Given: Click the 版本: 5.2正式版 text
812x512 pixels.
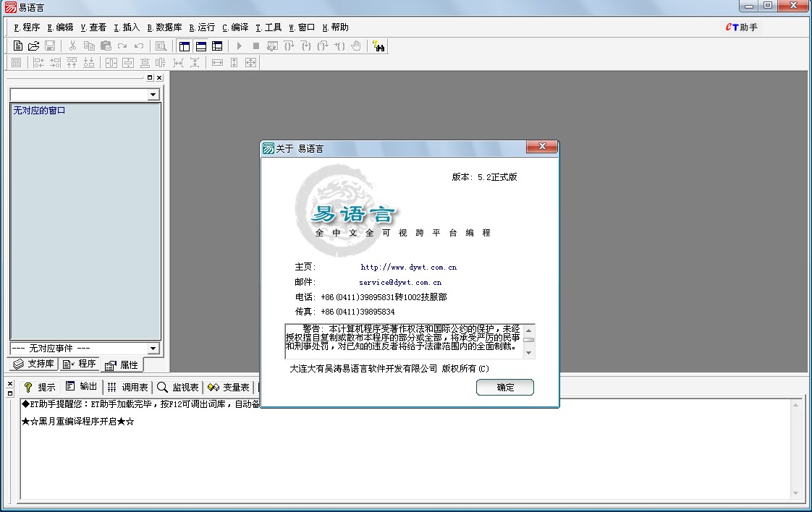Looking at the screenshot, I should (484, 177).
